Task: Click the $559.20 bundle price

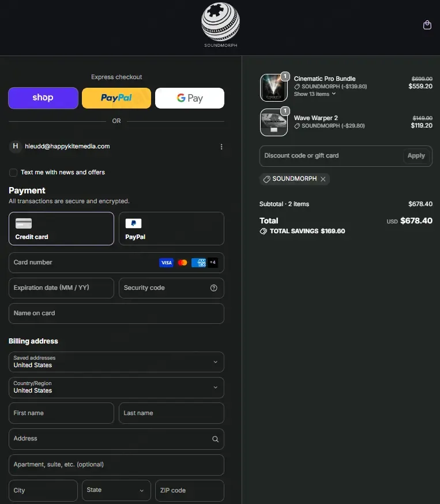Action: click(420, 86)
